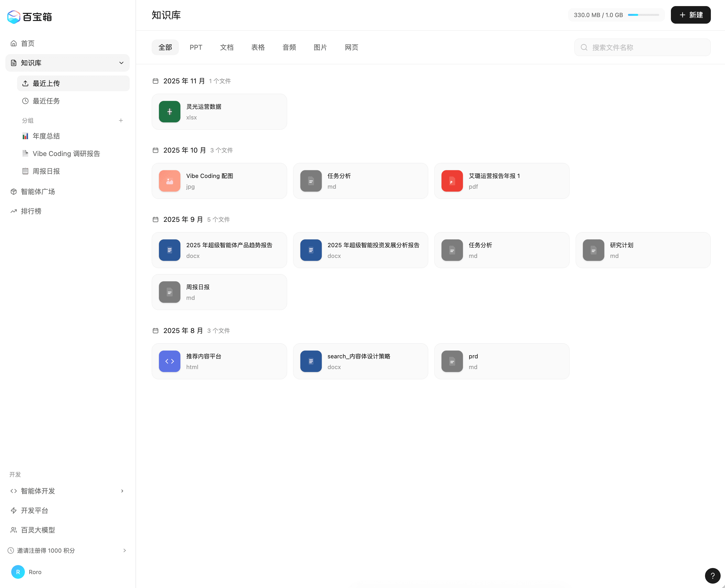Image resolution: width=725 pixels, height=588 pixels.
Task: Open 智能体广场 from the sidebar
Action: [38, 192]
